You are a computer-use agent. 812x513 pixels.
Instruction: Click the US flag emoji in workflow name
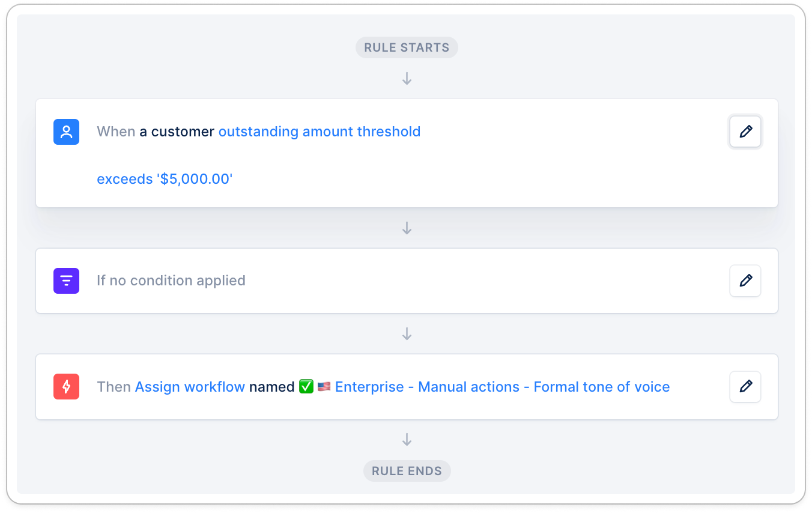[324, 387]
